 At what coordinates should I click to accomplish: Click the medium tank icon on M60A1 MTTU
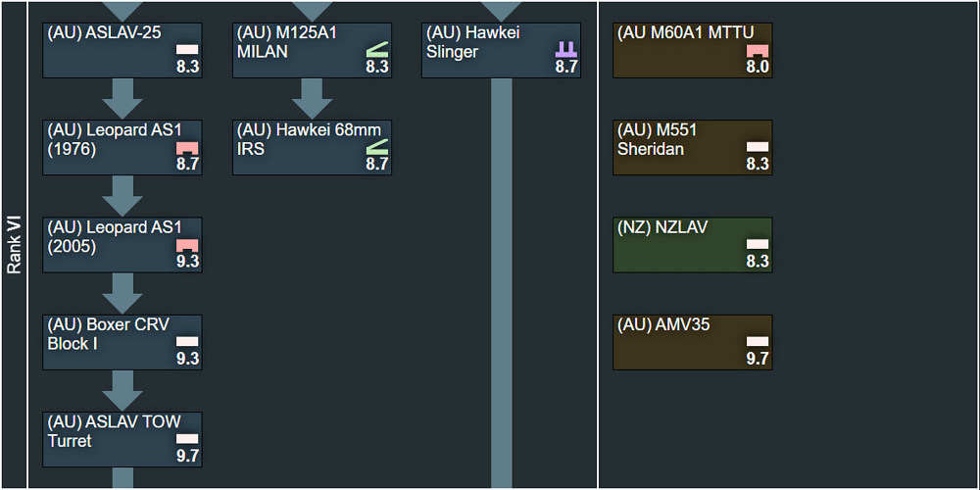pos(758,51)
